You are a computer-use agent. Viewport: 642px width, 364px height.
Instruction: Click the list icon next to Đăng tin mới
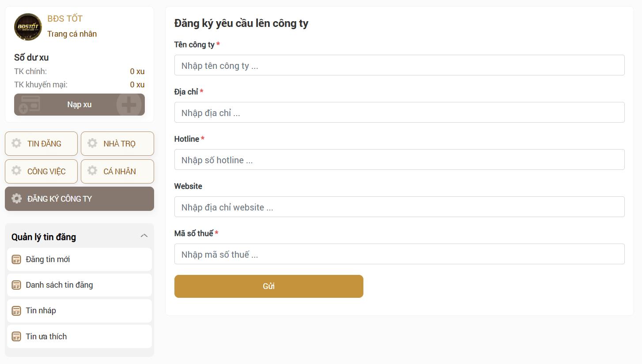click(16, 259)
